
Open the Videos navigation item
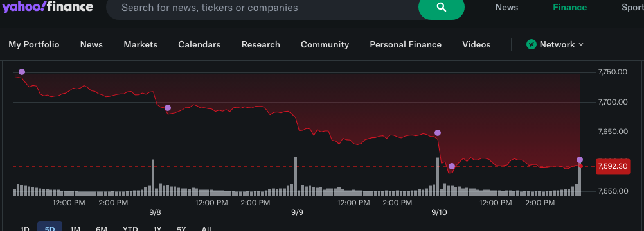pos(476,44)
